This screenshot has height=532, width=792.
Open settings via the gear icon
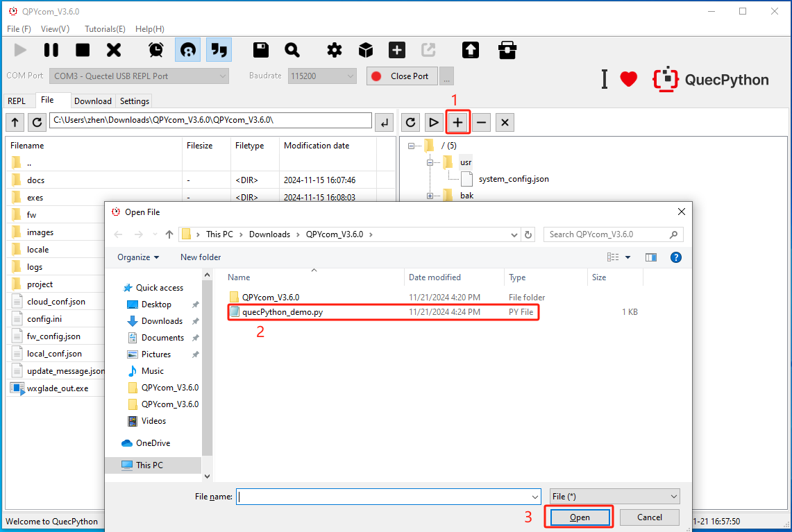(x=335, y=50)
